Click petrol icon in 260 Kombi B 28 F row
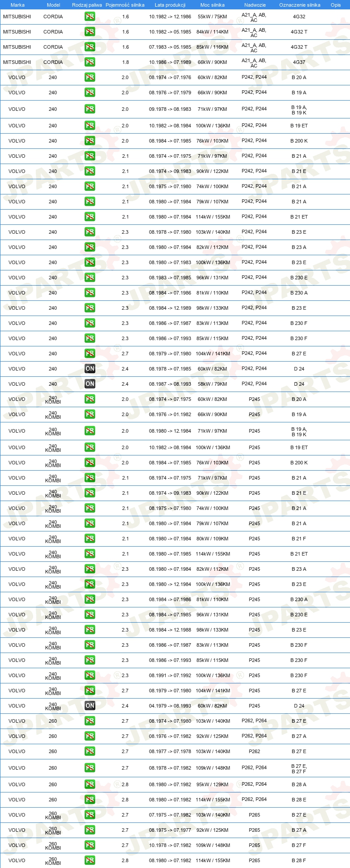Viewport: 350px width, 868px height. (90, 860)
